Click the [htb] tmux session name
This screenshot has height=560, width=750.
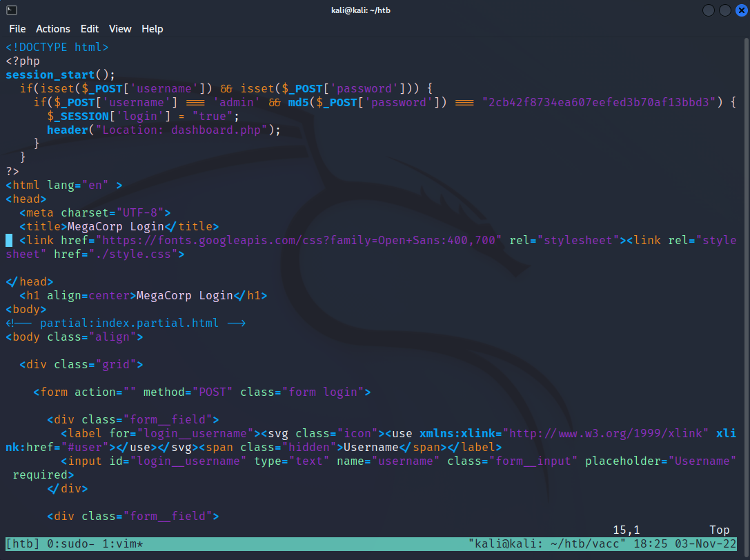(x=23, y=544)
